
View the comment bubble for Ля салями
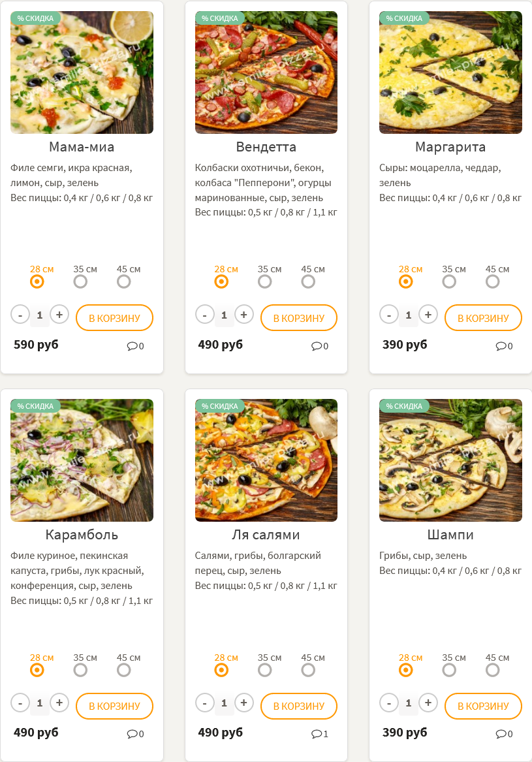[x=316, y=734]
